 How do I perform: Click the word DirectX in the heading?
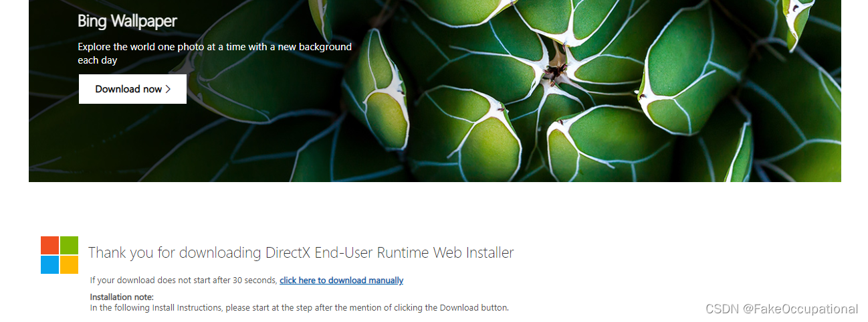click(288, 252)
